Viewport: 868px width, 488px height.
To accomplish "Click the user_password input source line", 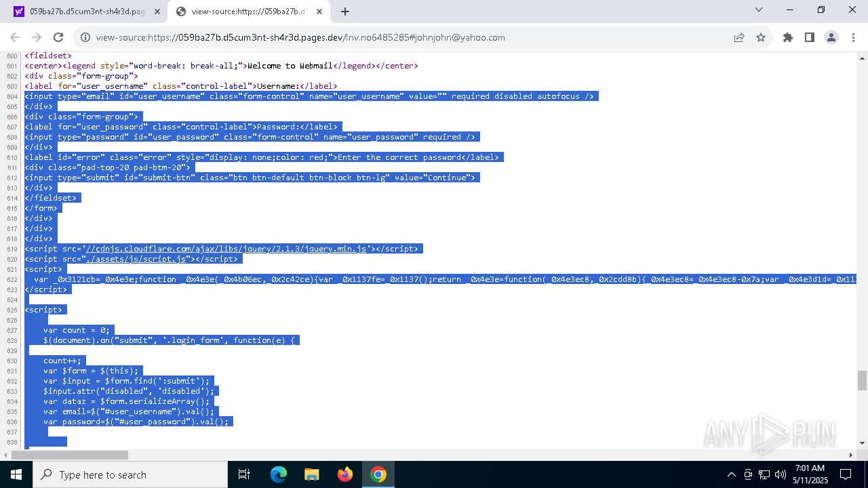I will point(250,137).
